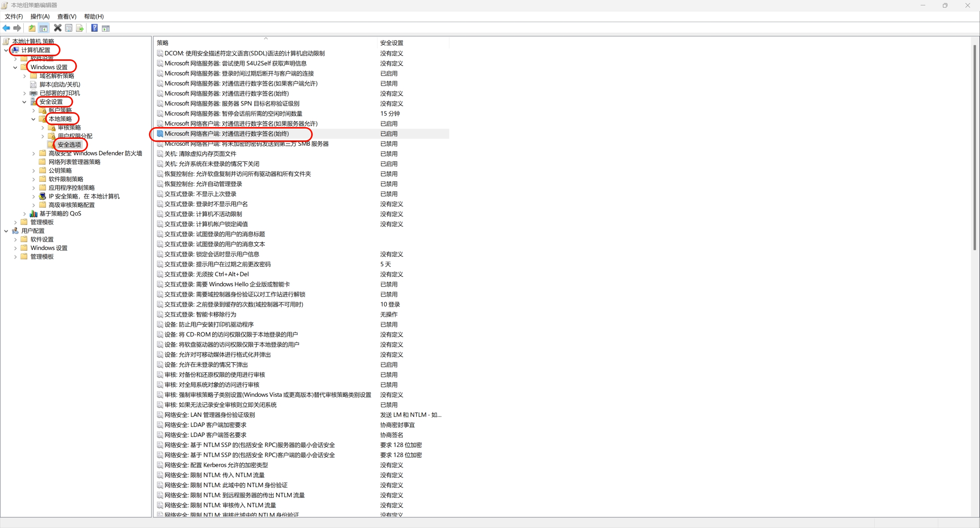The width and height of the screenshot is (980, 528).
Task: Click the Export List toolbar icon
Action: [80, 28]
